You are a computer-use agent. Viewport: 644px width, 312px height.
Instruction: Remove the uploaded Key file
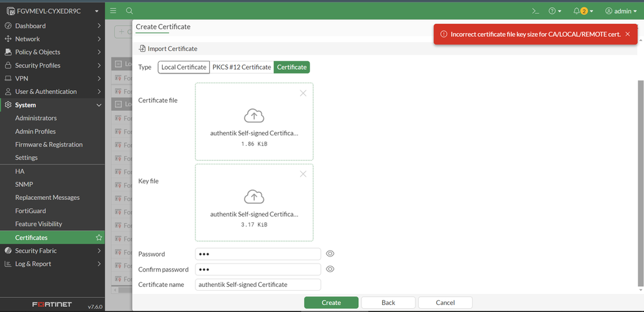[x=303, y=174]
